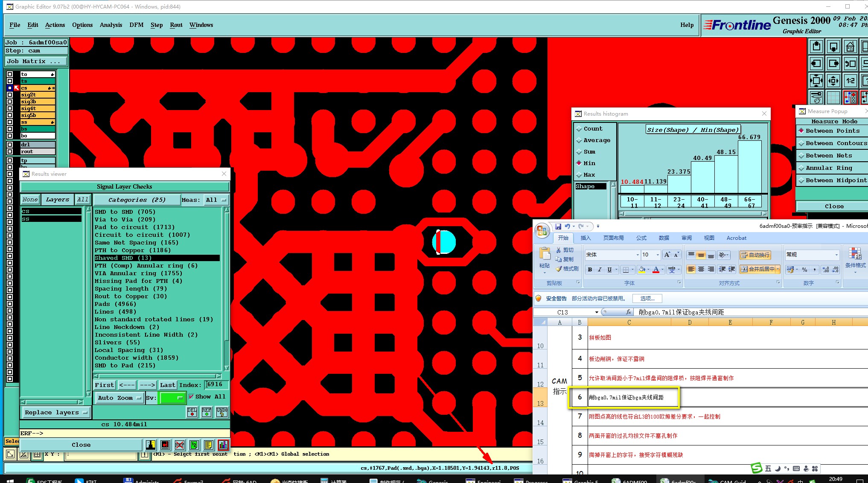Image resolution: width=868 pixels, height=483 pixels.
Task: Open histogram chart icon in Results viewer
Action: point(223,445)
